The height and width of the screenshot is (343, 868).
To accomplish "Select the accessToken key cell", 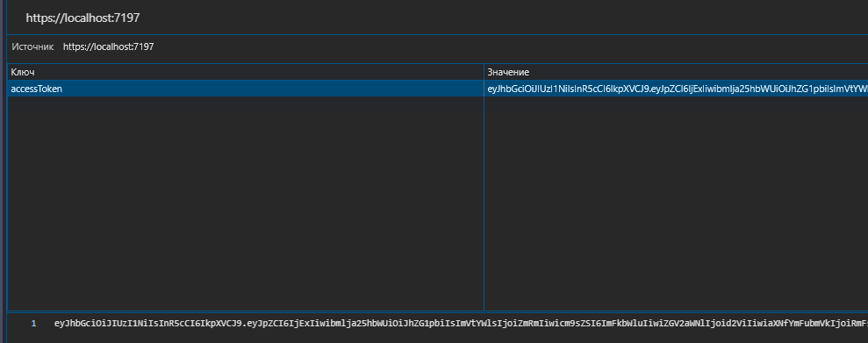I will (x=246, y=89).
